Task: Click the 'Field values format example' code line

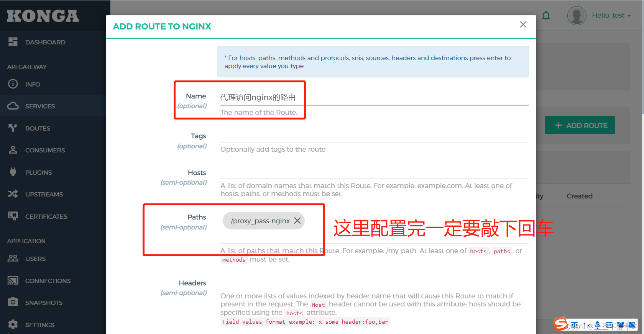Action: (x=305, y=322)
